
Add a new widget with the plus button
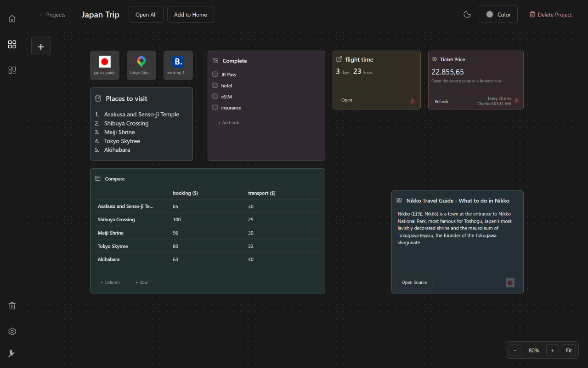[x=41, y=46]
